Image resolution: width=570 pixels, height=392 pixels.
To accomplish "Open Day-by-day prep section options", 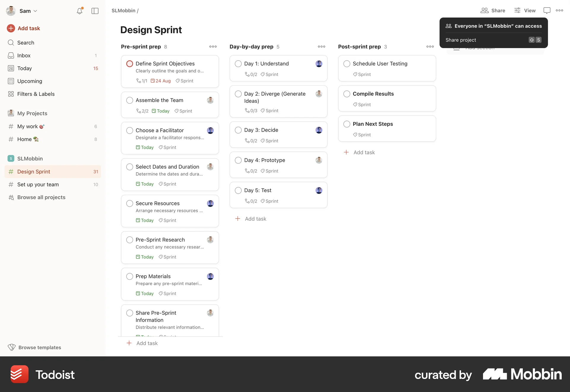I will click(x=322, y=47).
